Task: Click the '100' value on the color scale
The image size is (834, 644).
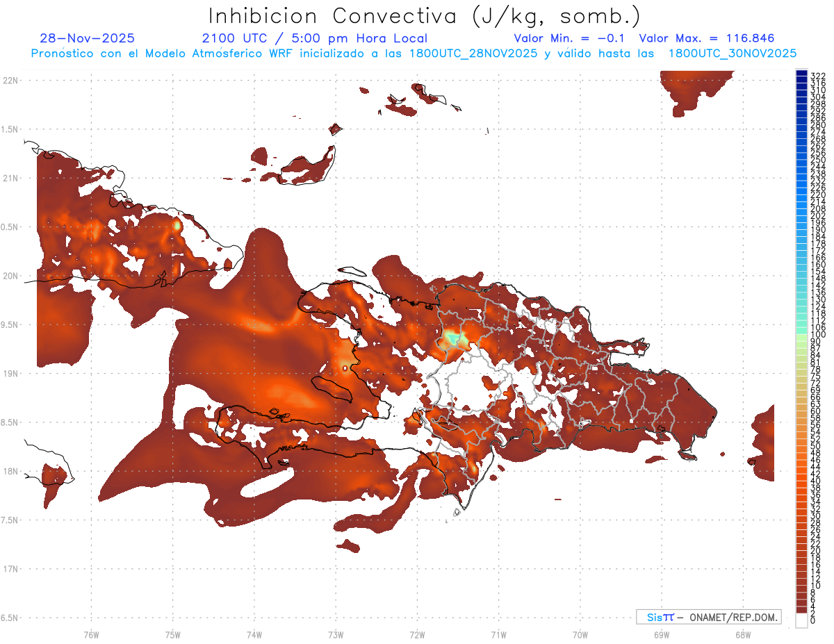Action: click(x=818, y=335)
